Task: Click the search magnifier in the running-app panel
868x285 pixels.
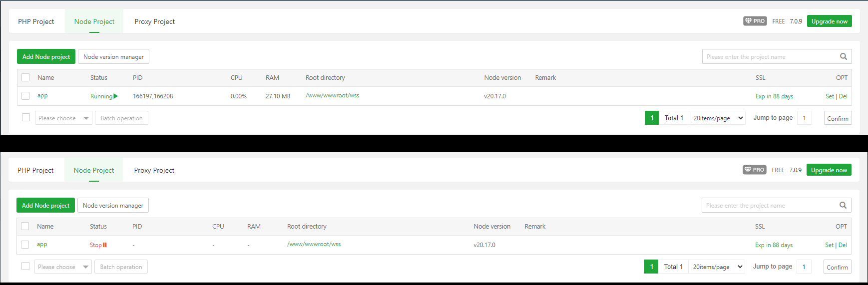Action: pos(843,56)
